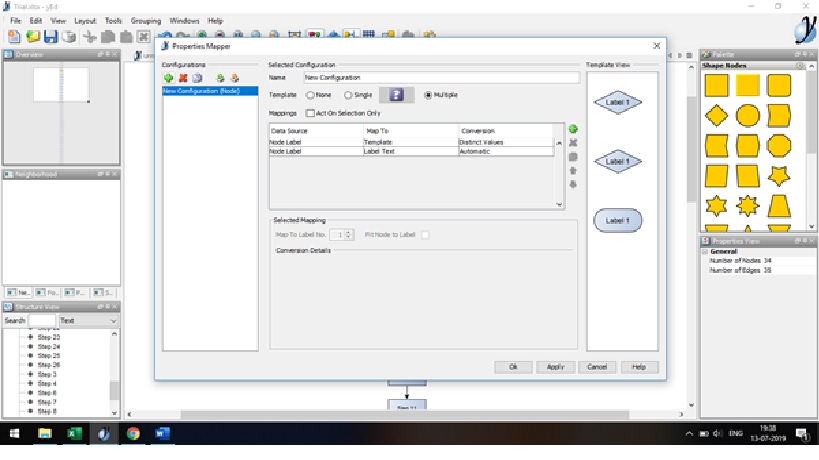Delete configuration using the red X icon

[x=183, y=77]
